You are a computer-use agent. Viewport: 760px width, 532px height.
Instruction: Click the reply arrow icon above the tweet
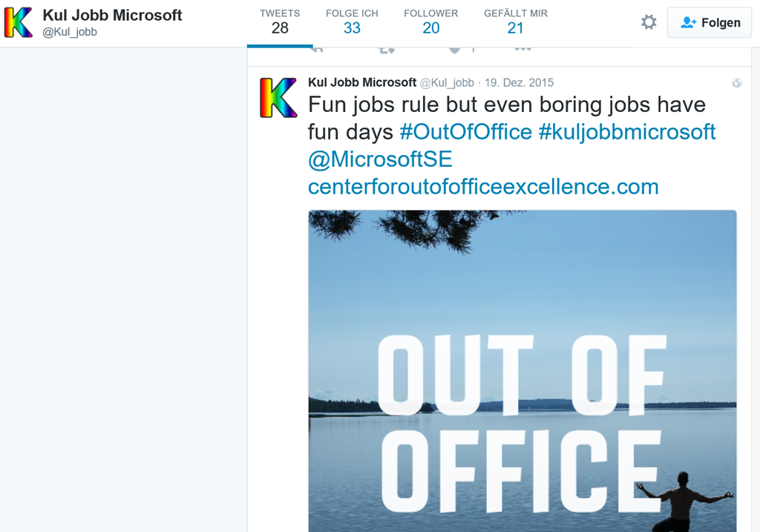pyautogui.click(x=317, y=49)
